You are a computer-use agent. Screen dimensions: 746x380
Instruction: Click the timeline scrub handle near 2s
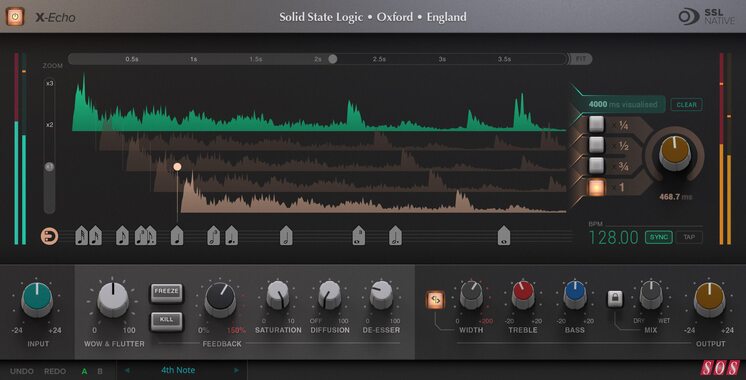click(333, 59)
